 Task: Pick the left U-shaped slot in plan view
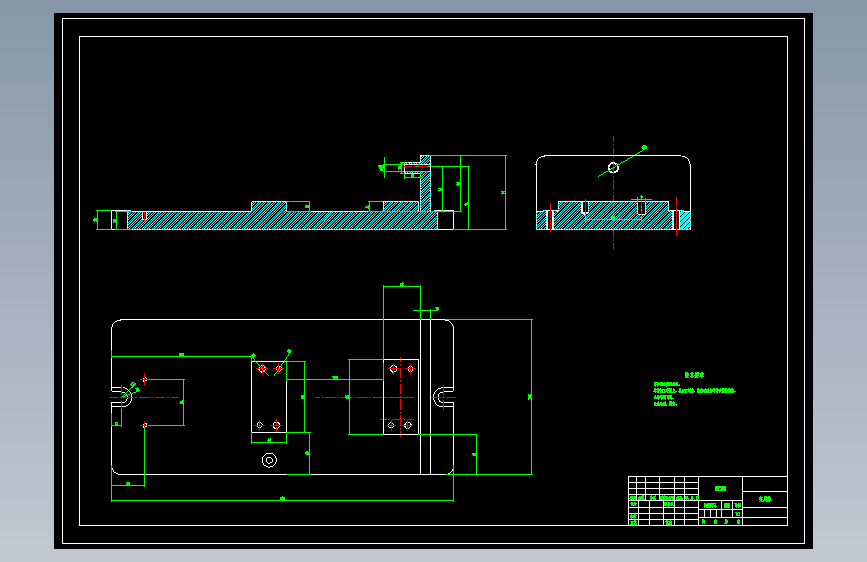[122, 397]
